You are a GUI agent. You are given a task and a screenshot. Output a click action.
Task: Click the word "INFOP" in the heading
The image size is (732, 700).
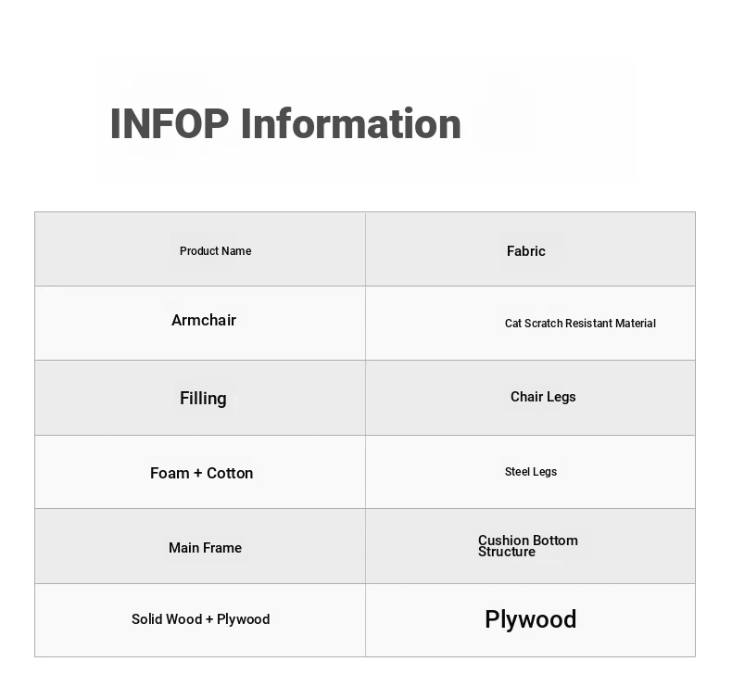(169, 124)
